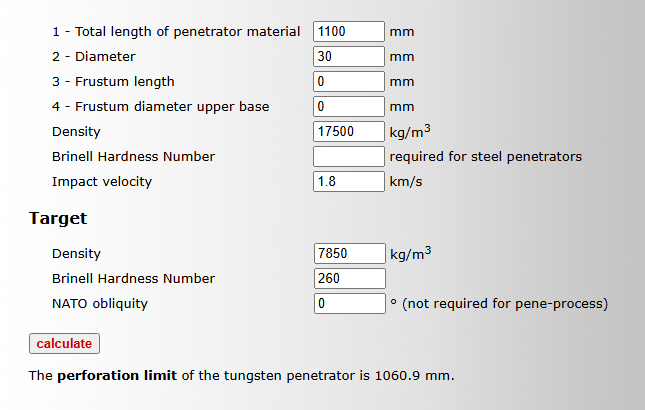Click the 'Target' section heading
Viewport: 645px width, 410px height.
point(58,218)
